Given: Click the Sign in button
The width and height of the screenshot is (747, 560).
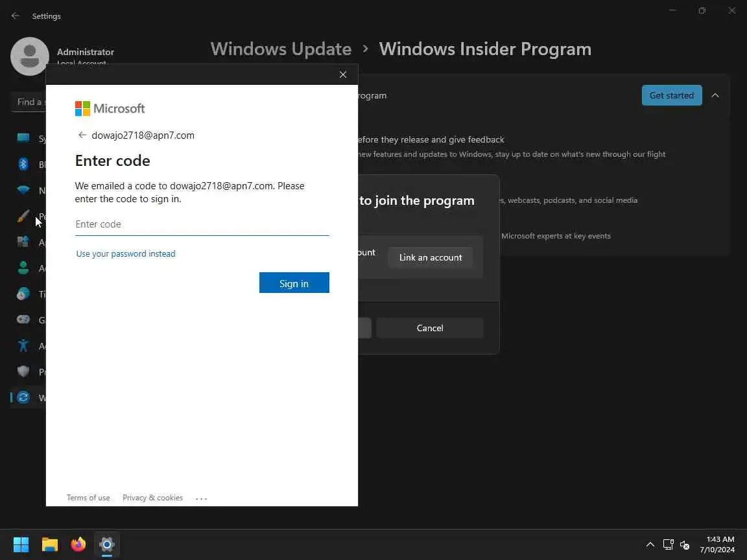Looking at the screenshot, I should pyautogui.click(x=294, y=283).
